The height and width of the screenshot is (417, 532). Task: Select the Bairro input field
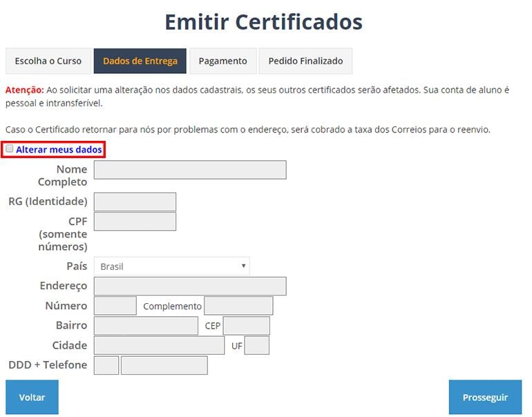[146, 325]
